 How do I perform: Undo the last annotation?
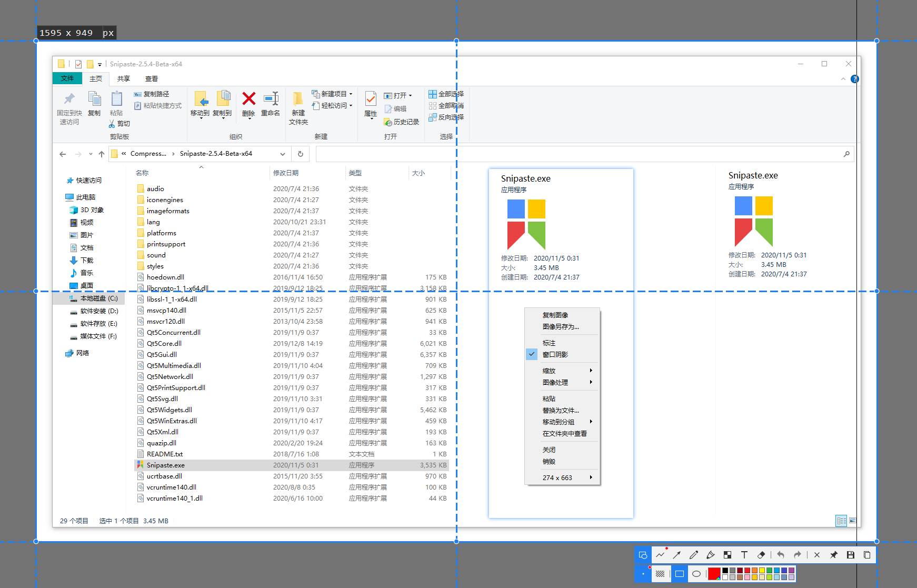[x=781, y=555]
